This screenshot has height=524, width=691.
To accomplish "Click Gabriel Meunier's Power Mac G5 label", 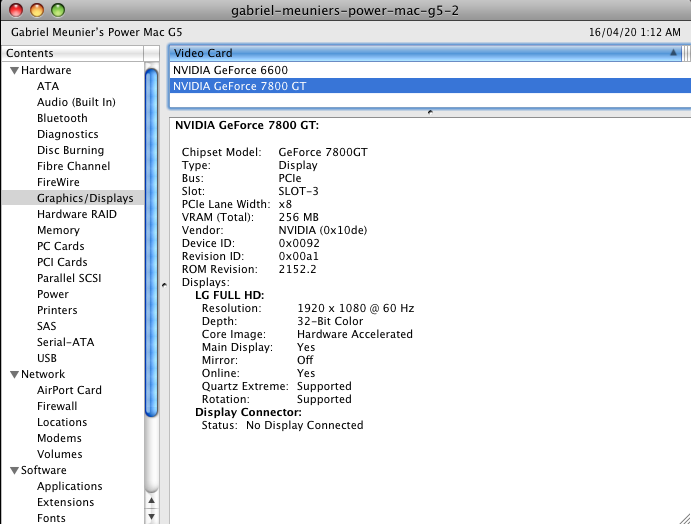I will [97, 32].
